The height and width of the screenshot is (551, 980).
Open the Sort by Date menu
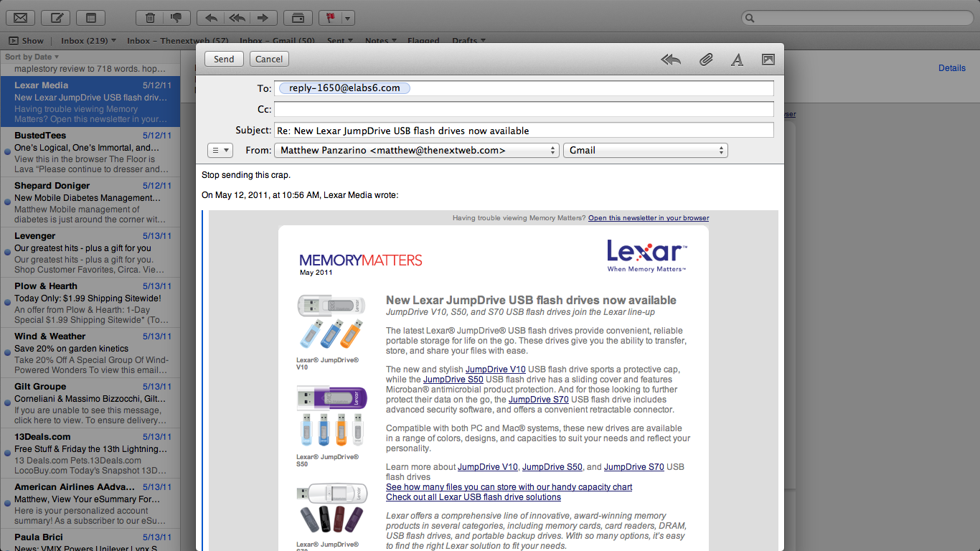(x=32, y=57)
